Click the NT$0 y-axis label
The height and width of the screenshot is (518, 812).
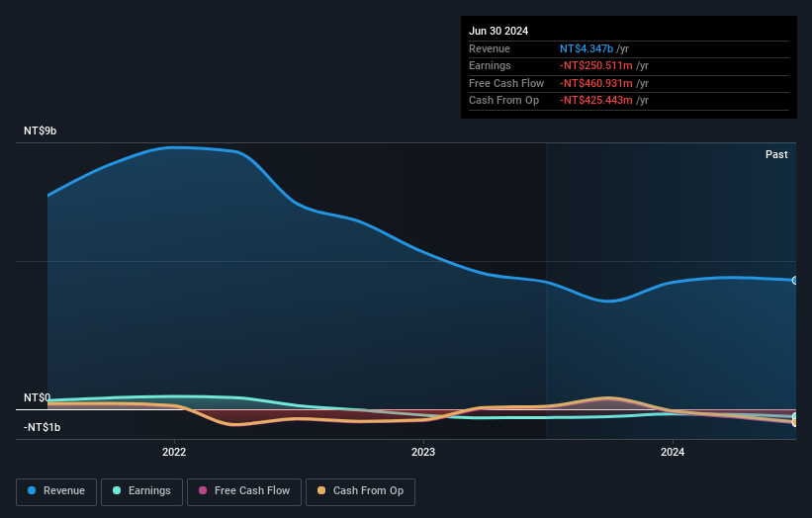click(x=37, y=397)
